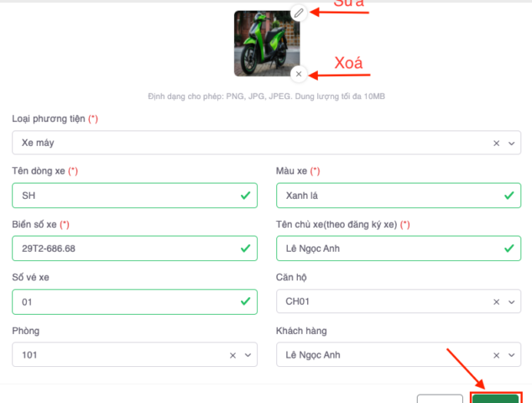Viewport: 532px width, 403px height.
Task: Open the Căn hộ dropdown chevron
Action: tap(512, 302)
